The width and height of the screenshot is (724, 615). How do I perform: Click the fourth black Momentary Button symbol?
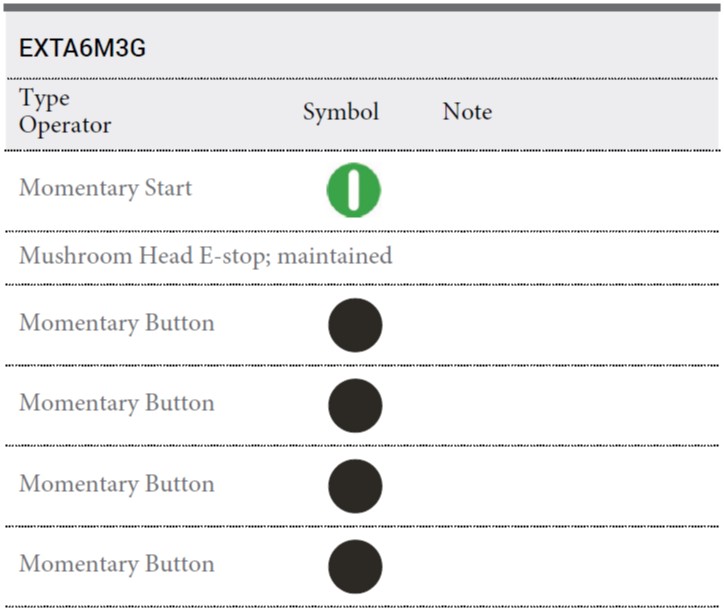[x=355, y=567]
